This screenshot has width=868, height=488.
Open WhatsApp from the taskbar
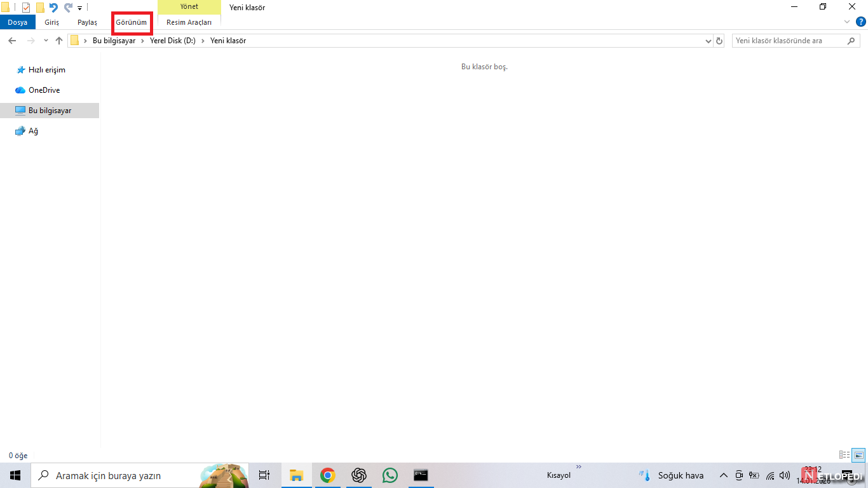pos(390,475)
